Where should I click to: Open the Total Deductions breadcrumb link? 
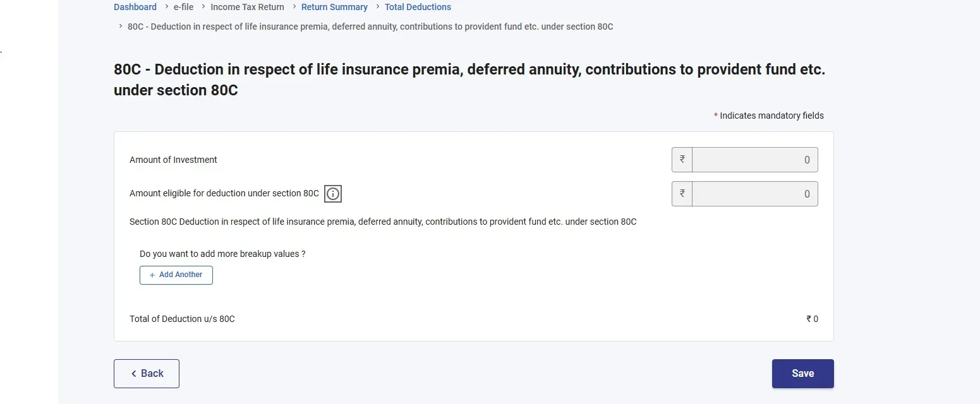pos(418,7)
